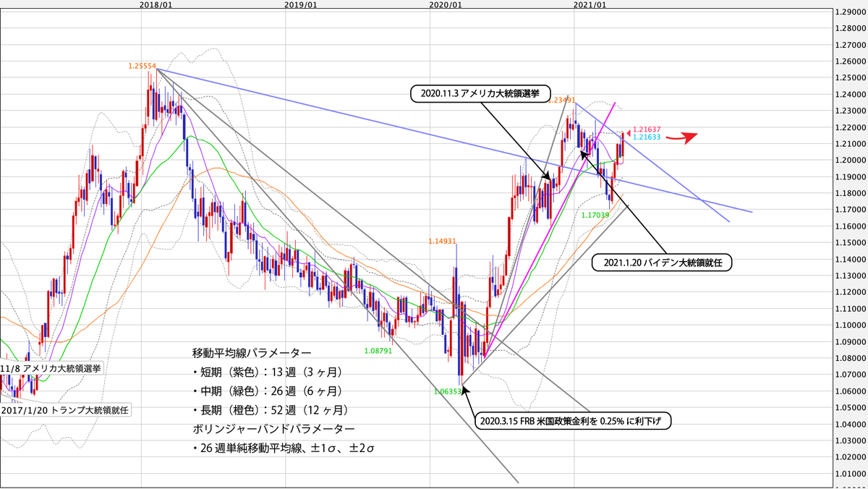Image resolution: width=868 pixels, height=489 pixels.
Task: Click the 2019/01 date label
Action: 299,4
